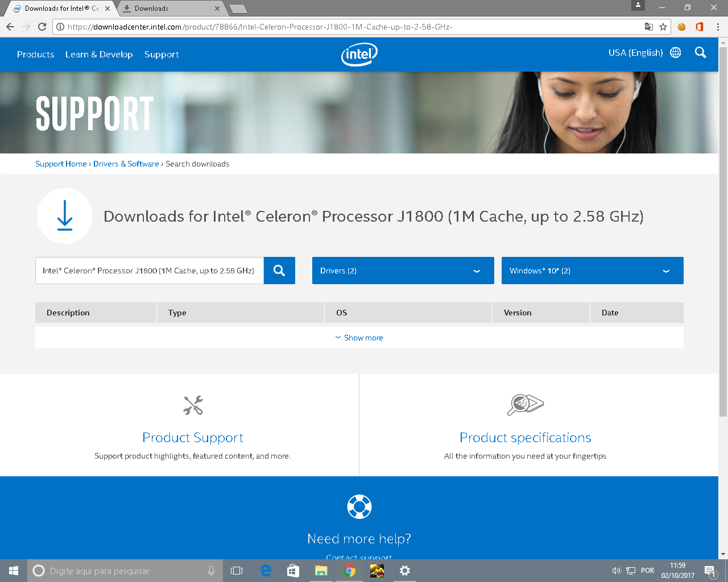Go to Drivers & Software breadcrumb

(x=126, y=164)
